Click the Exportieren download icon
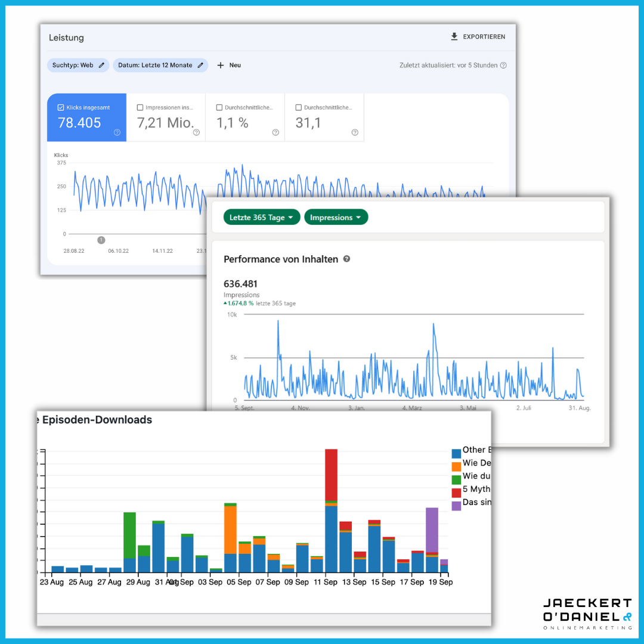Image resolution: width=644 pixels, height=644 pixels. tap(454, 36)
